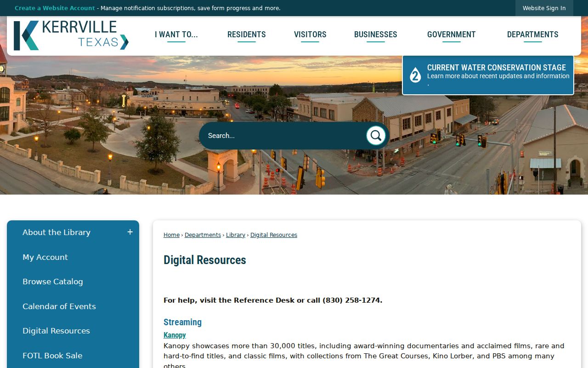Click the Reference Desk phone number text
Viewport: 588px width, 368px height.
click(352, 300)
